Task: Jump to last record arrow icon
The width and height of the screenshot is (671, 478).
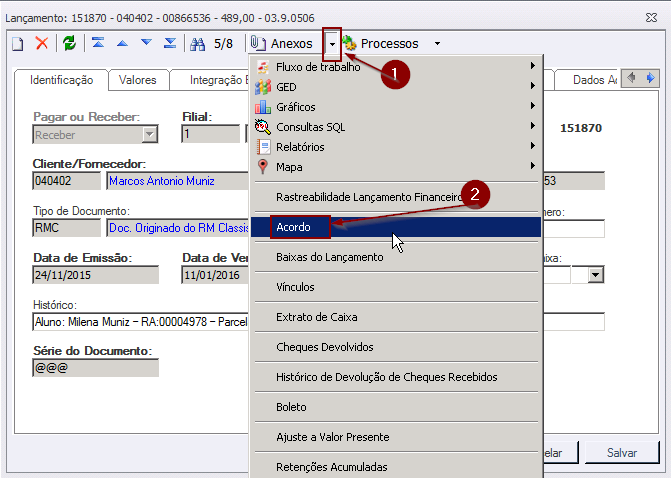Action: tap(170, 43)
